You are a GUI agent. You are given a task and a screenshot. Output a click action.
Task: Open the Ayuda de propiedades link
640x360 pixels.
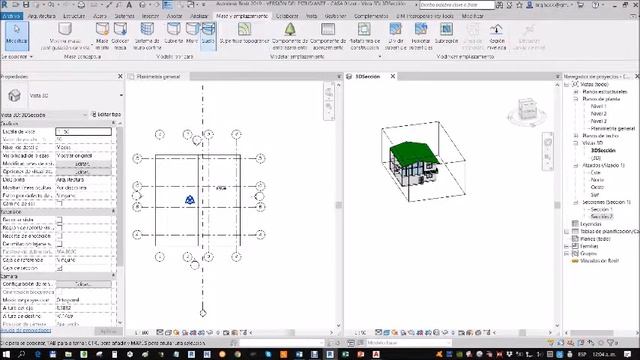coord(26,330)
